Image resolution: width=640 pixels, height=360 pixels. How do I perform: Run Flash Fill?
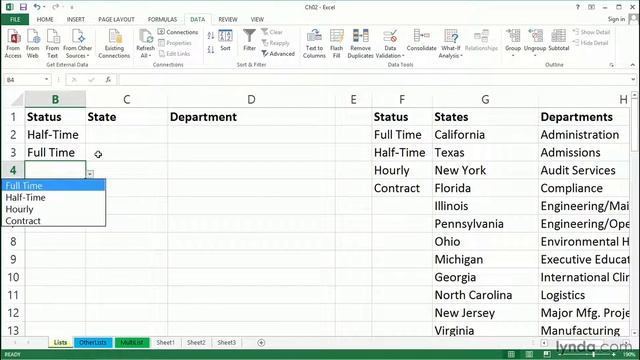click(x=336, y=43)
